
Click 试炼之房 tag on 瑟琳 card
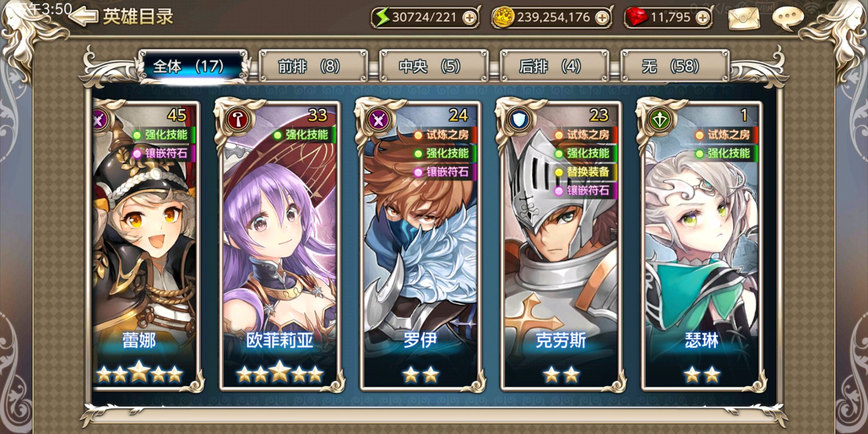(726, 135)
